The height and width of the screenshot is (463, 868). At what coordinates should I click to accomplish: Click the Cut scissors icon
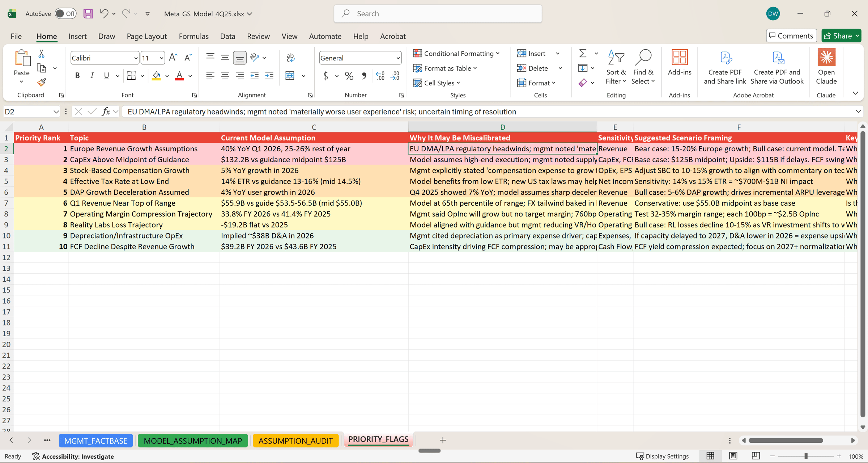pyautogui.click(x=41, y=54)
